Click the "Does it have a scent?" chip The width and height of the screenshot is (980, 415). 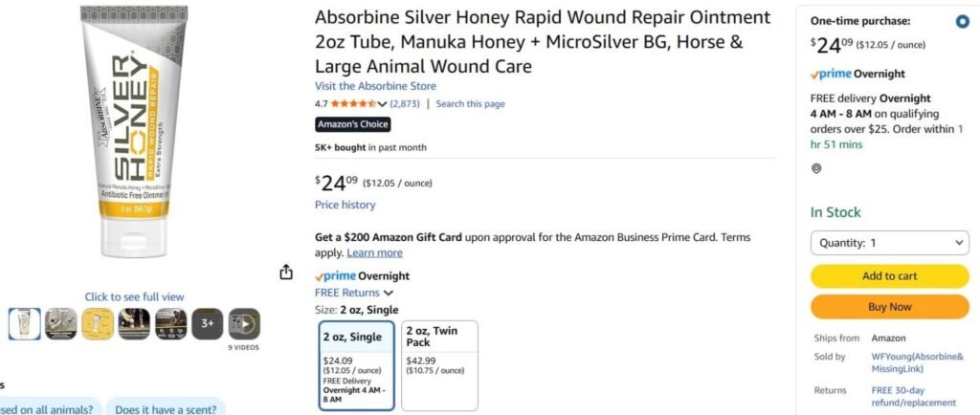pos(165,408)
